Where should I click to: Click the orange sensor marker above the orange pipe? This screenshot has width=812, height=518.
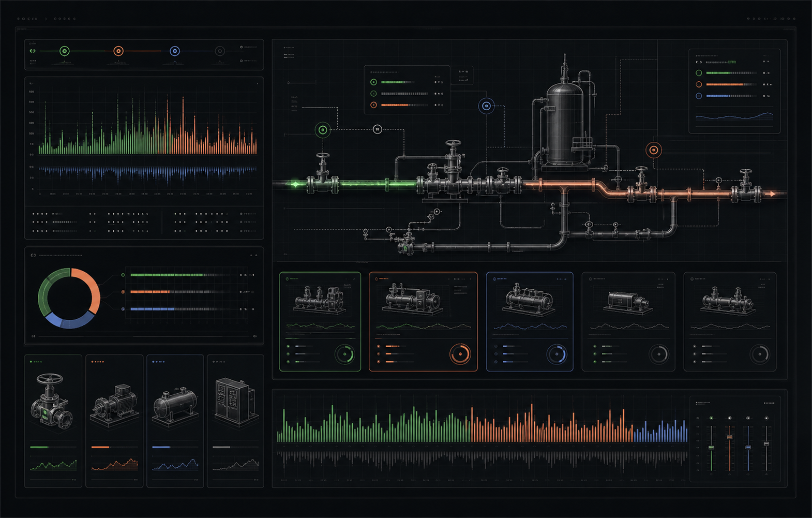[x=654, y=150]
